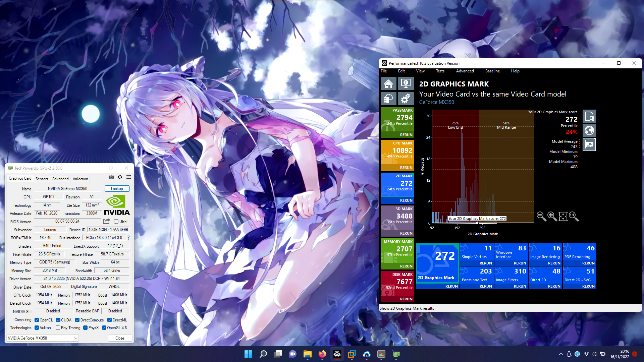The image size is (644, 362).
Task: Rerun the 3D Mark test
Action: (406, 233)
